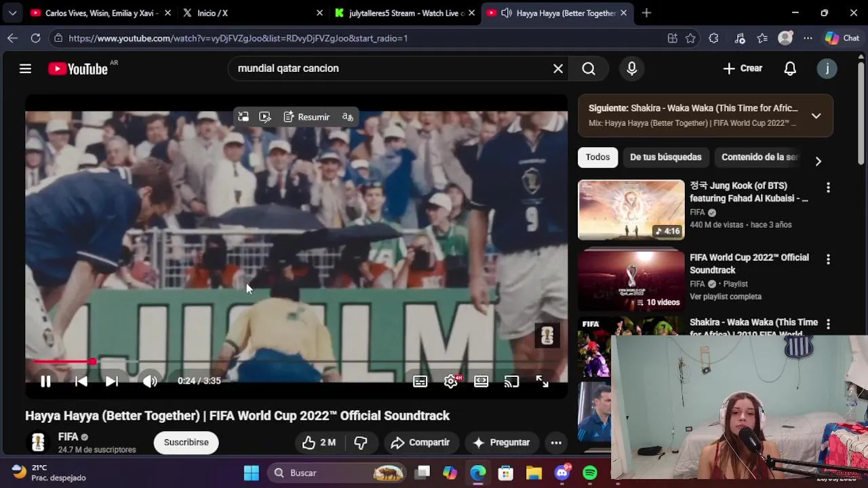Click the Preguntar button
This screenshot has height=488, width=868.
coord(501,443)
